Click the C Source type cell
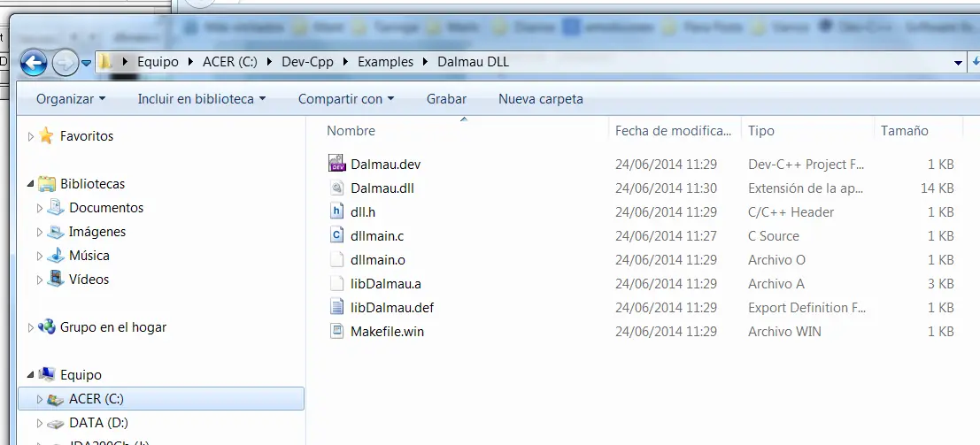The width and height of the screenshot is (980, 445). click(774, 236)
